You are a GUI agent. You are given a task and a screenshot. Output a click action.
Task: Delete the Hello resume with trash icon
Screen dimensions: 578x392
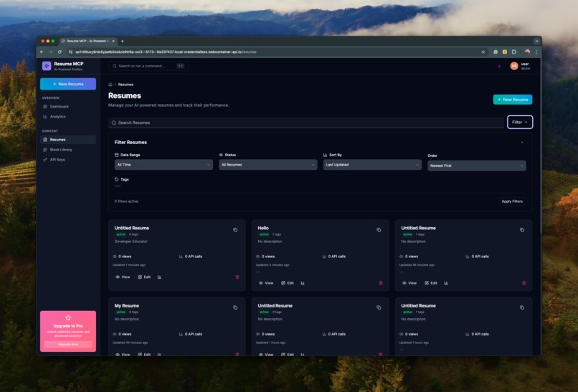coord(381,283)
